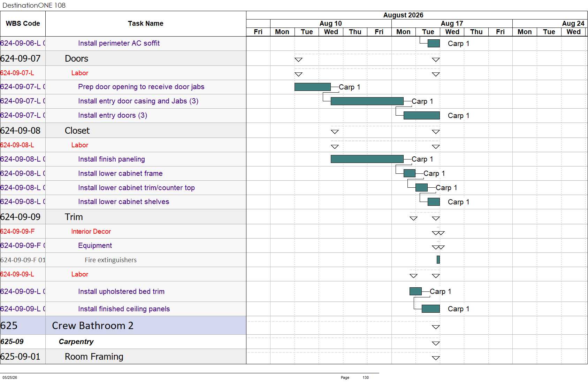Select task 'Install upholstered bed trim'
This screenshot has width=588, height=382.
click(x=121, y=291)
